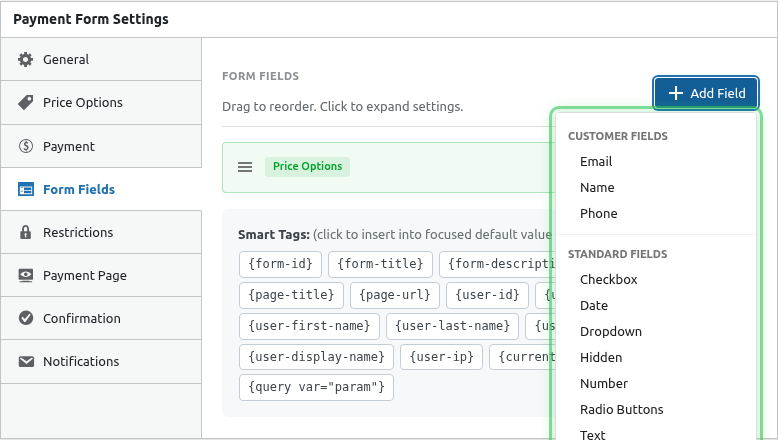The width and height of the screenshot is (778, 440).
Task: Open the Payment Page tab
Action: click(x=101, y=275)
